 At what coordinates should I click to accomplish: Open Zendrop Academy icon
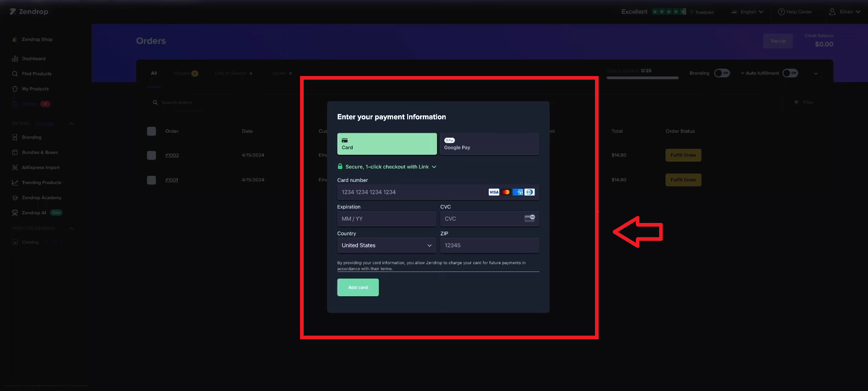(15, 198)
